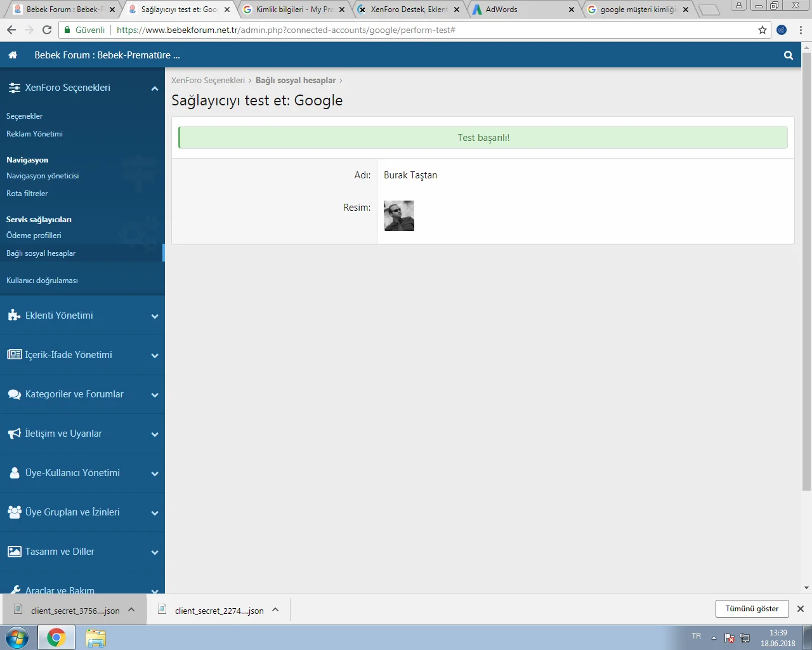Bookmark this page with the star icon
Screen dimensions: 812x650
tap(763, 30)
